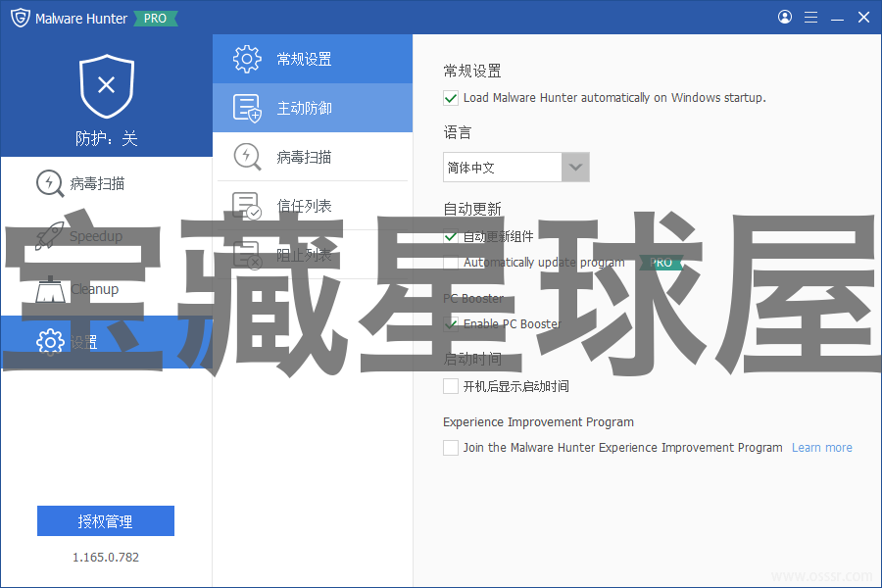
Task: Check Join Experience Improvement Program box
Action: 451,448
